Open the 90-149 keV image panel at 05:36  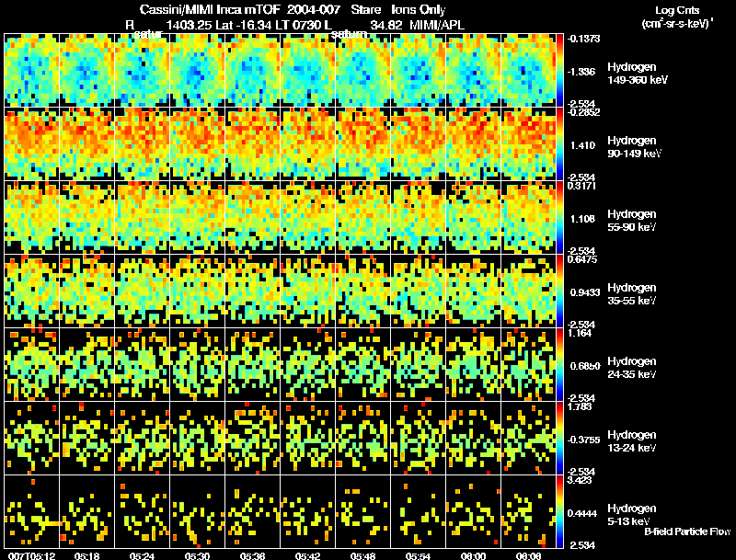click(x=252, y=144)
